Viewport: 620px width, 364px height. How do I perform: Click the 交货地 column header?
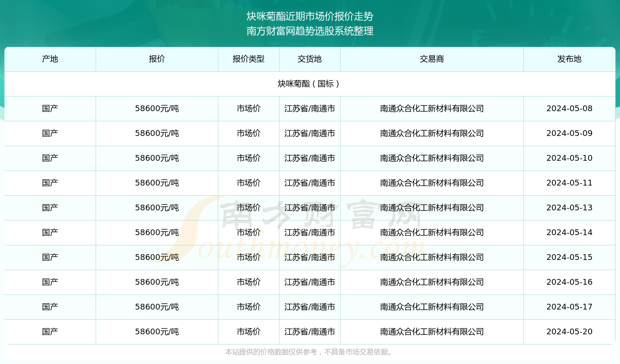tap(310, 59)
